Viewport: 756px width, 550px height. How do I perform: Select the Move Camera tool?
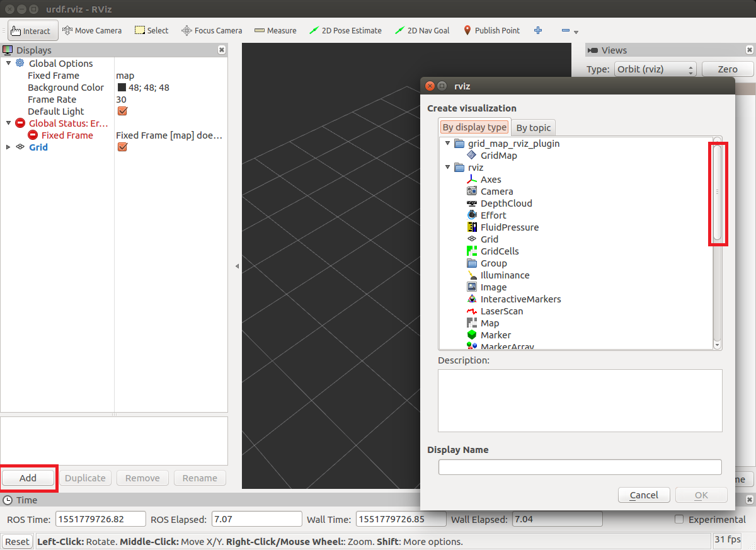click(92, 30)
